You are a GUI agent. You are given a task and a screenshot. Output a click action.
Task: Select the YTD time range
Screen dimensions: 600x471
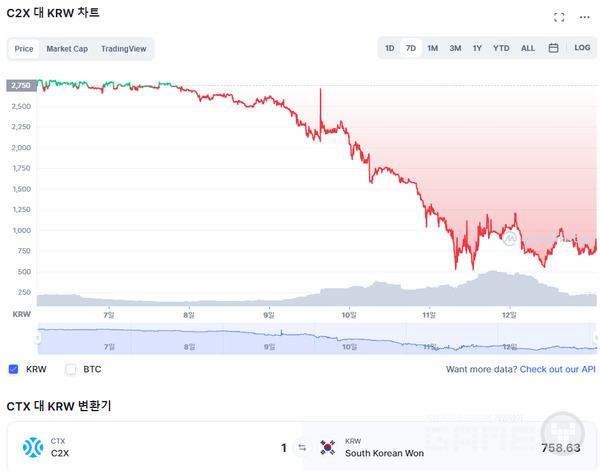pos(501,48)
